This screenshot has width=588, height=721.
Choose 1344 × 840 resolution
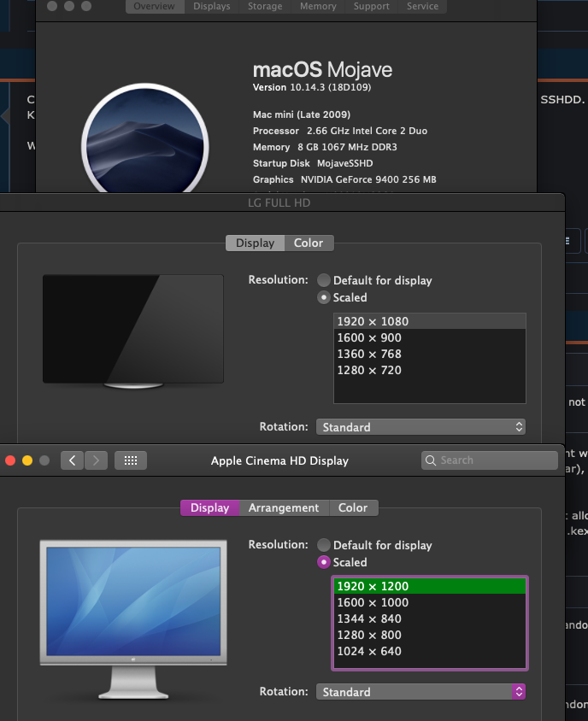[430, 619]
